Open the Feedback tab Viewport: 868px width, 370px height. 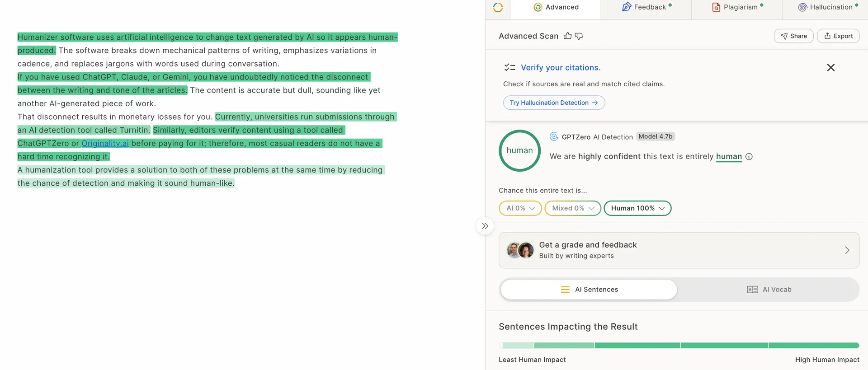[x=646, y=7]
